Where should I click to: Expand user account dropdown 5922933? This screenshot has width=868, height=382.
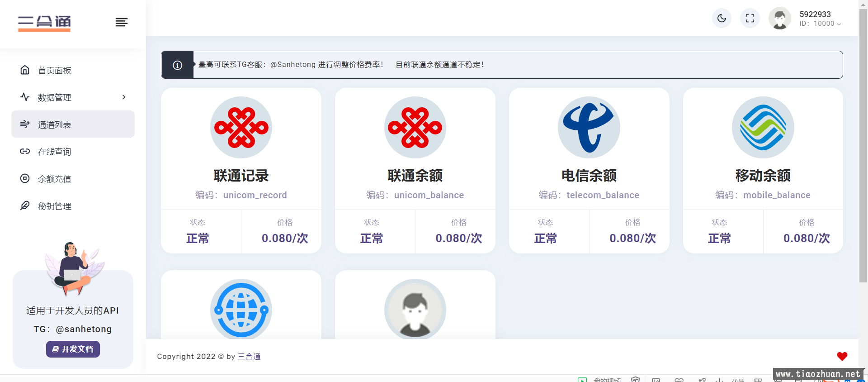point(820,19)
